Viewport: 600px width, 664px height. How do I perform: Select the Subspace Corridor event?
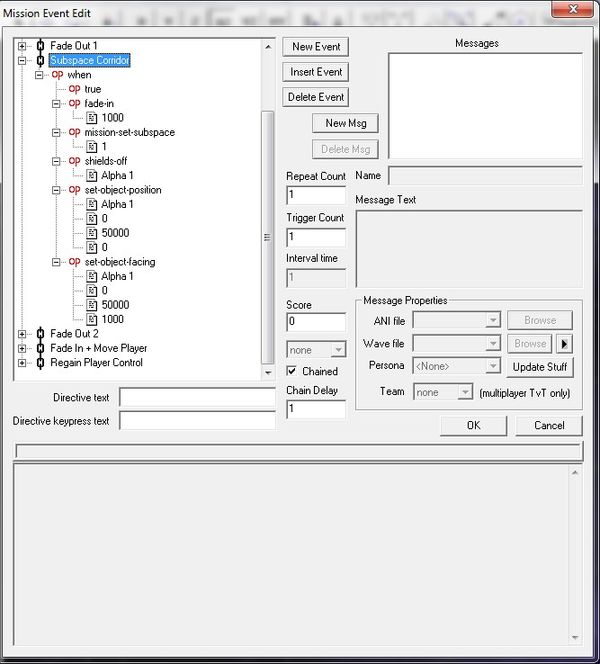pos(90,60)
